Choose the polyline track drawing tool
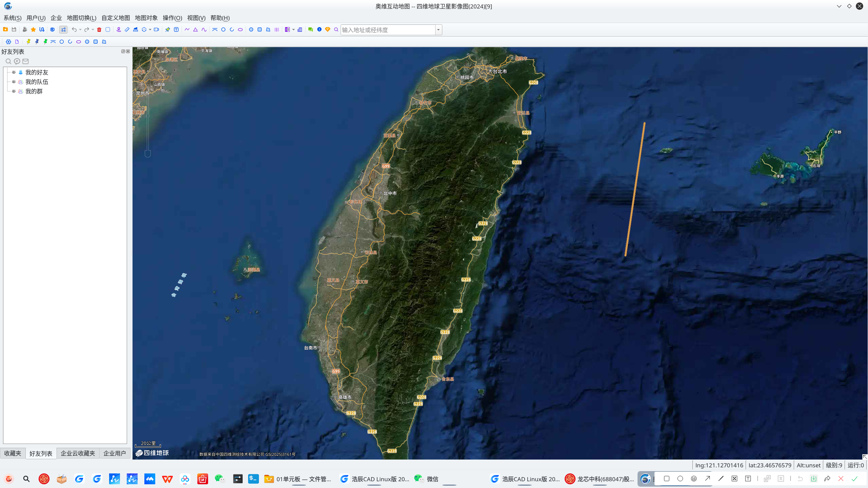 coord(187,30)
